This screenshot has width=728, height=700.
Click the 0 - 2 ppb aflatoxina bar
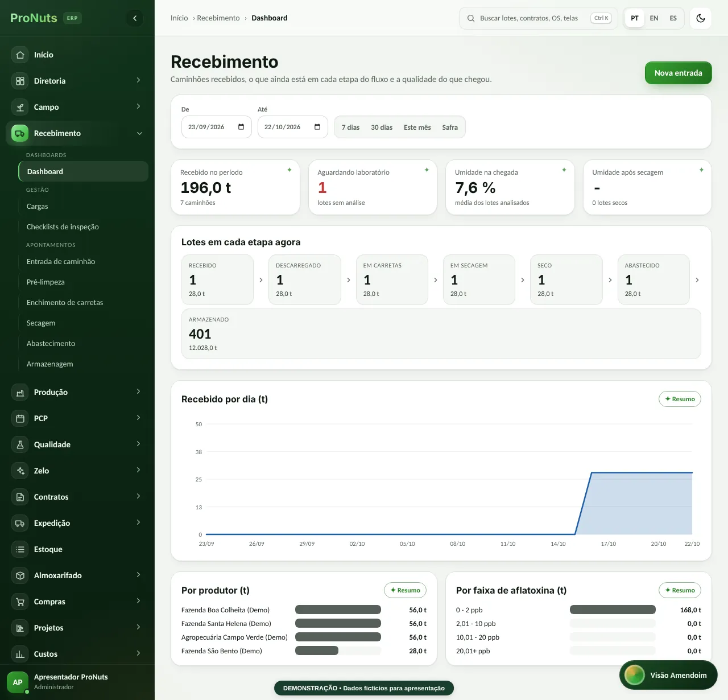[x=613, y=610]
